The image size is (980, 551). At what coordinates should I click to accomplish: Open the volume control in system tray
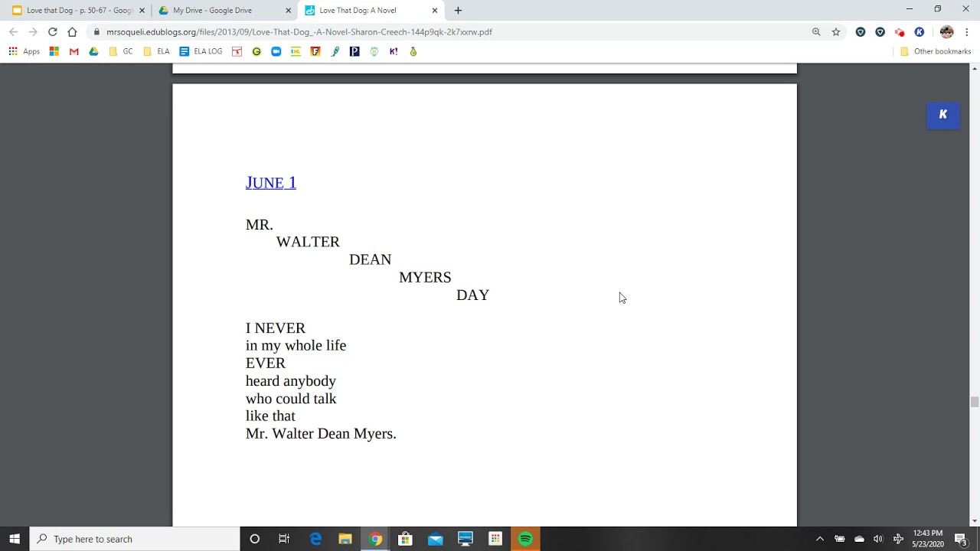coord(878,539)
